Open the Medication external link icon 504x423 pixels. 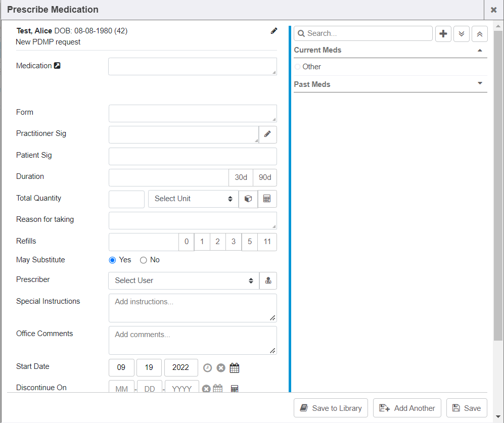click(57, 66)
